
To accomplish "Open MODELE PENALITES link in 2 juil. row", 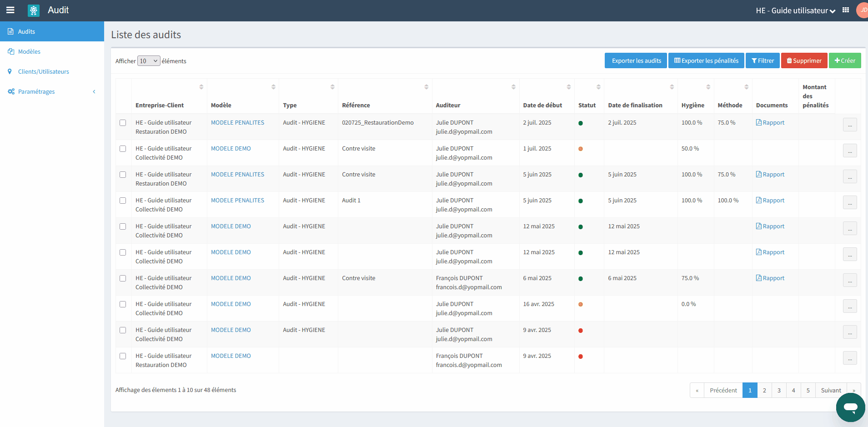I will (237, 123).
